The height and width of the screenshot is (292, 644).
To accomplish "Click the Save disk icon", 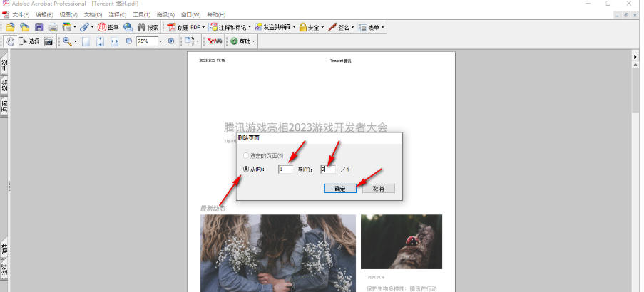I will [x=39, y=27].
